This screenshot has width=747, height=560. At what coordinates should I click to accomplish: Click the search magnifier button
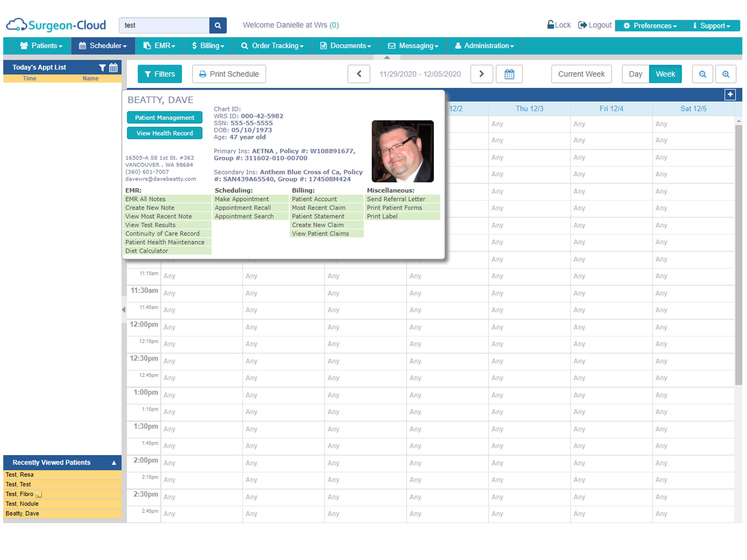pyautogui.click(x=218, y=25)
